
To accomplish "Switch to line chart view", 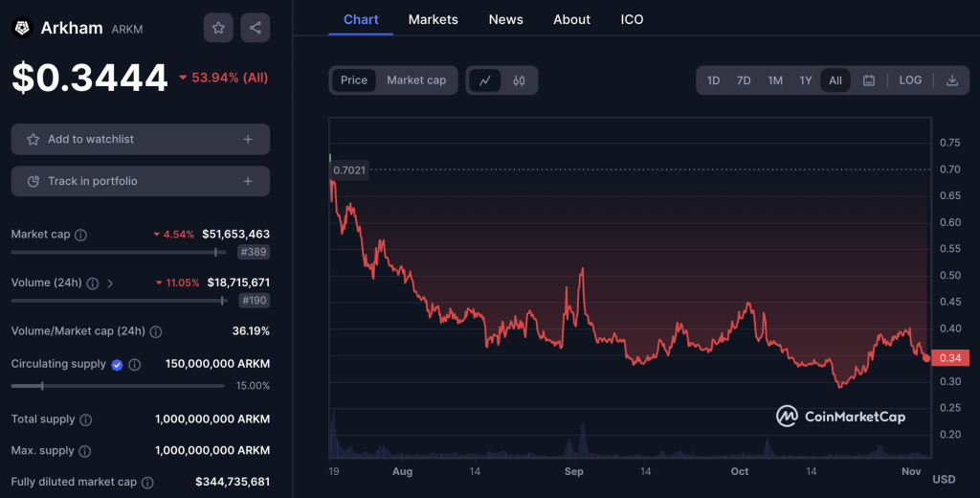I will coord(485,80).
